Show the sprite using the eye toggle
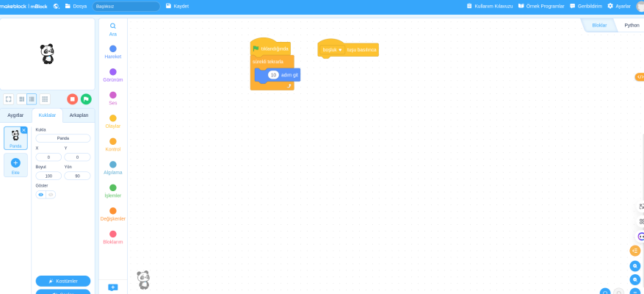Image resolution: width=644 pixels, height=294 pixels. click(41, 195)
